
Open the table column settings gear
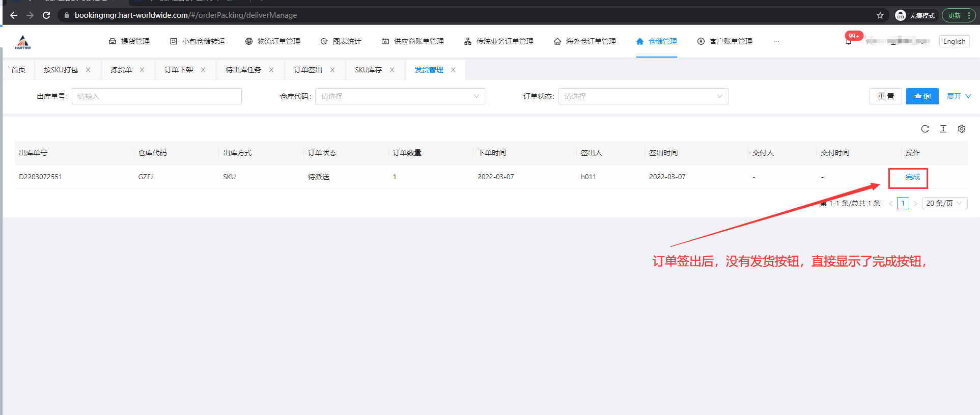coord(961,129)
